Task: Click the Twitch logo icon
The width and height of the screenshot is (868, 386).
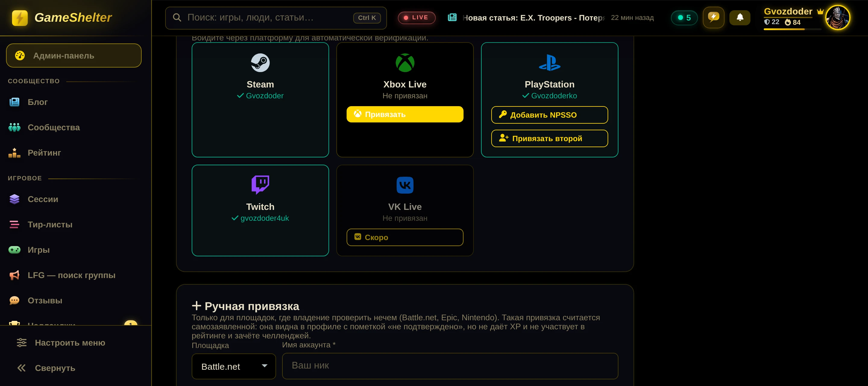Action: click(x=260, y=185)
